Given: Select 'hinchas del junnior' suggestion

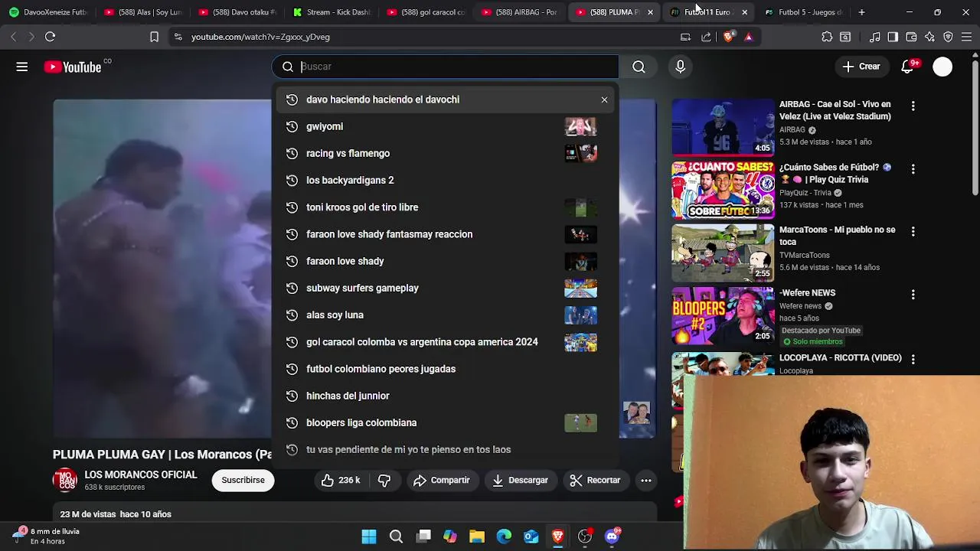Looking at the screenshot, I should coord(447,396).
